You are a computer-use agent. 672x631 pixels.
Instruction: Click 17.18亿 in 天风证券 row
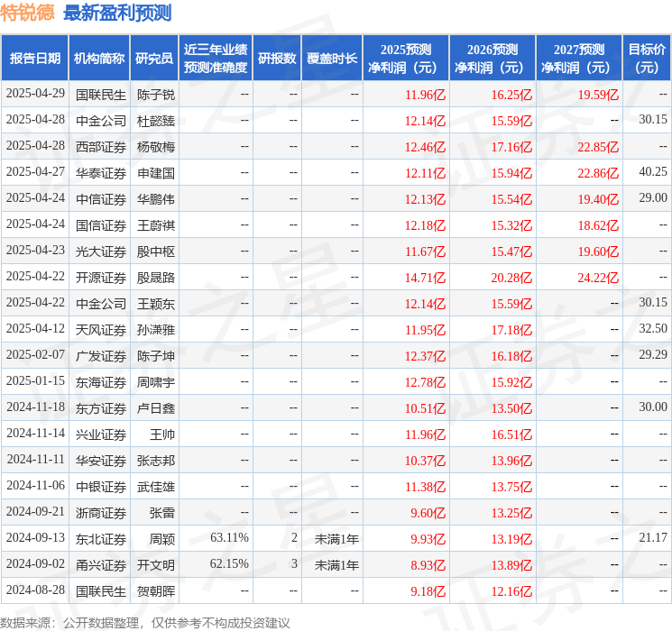[511, 330]
